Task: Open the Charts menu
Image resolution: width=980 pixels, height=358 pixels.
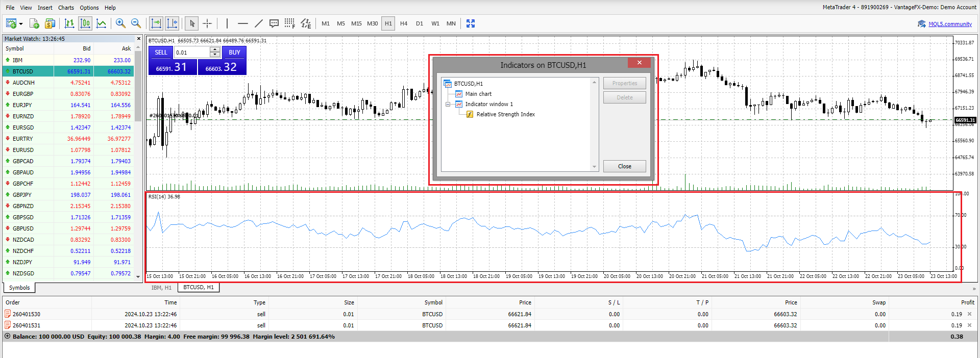Action: [x=66, y=8]
